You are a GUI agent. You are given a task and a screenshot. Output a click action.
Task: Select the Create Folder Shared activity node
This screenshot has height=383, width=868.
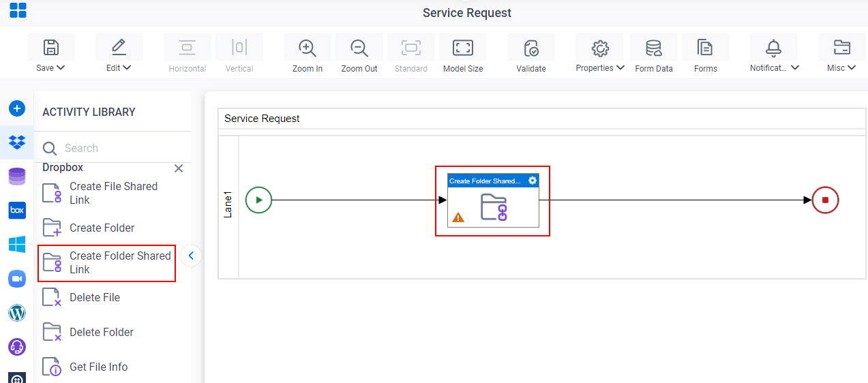[493, 200]
